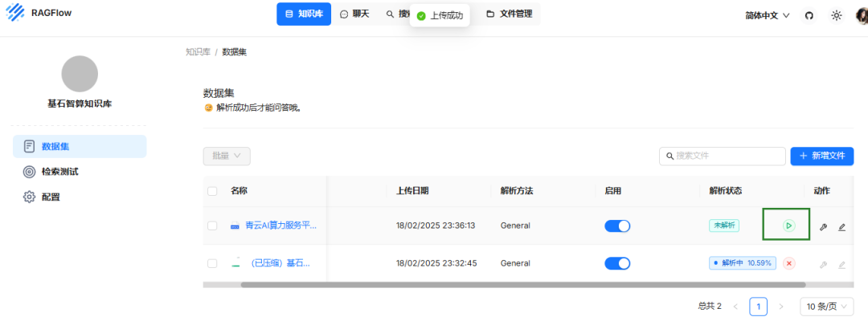Switch to the 文件管理 tab
This screenshot has width=868, height=321.
pyautogui.click(x=510, y=14)
